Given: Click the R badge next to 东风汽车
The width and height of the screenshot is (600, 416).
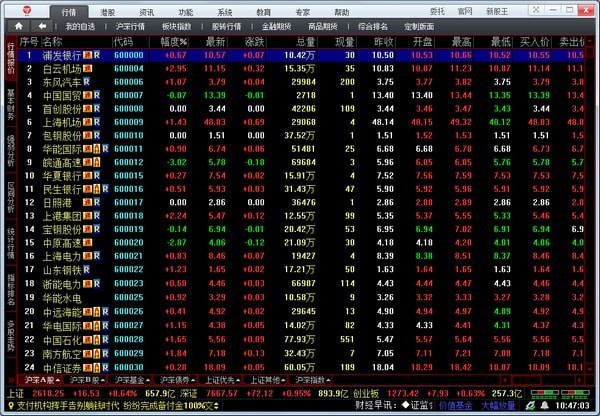Looking at the screenshot, I should 87,82.
